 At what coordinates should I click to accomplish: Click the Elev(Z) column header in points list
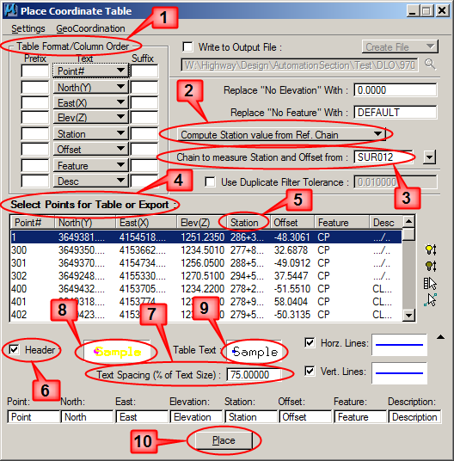point(201,222)
